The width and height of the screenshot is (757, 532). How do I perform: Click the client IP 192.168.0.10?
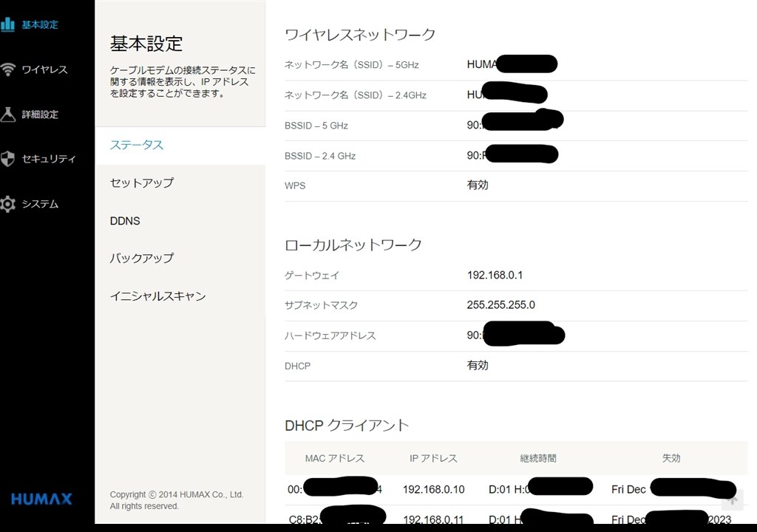pyautogui.click(x=433, y=490)
